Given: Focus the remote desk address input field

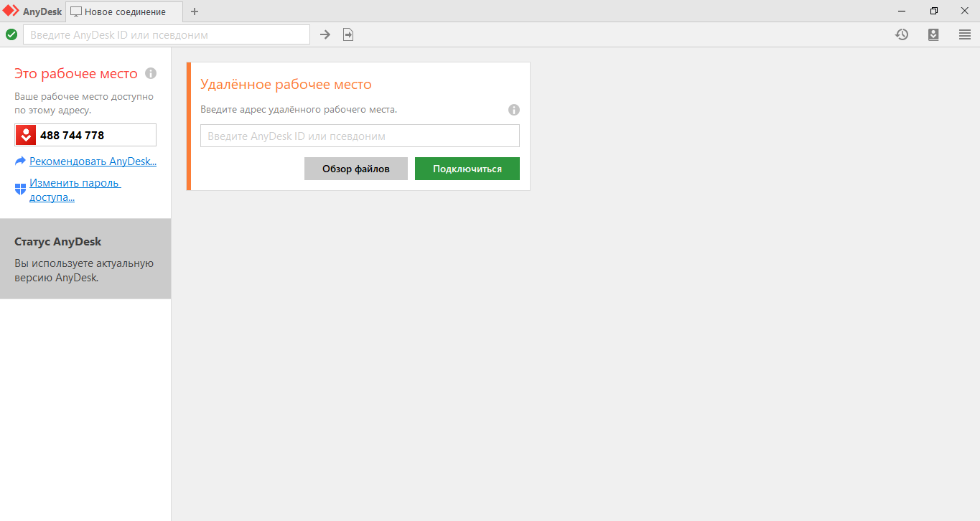Looking at the screenshot, I should pyautogui.click(x=360, y=136).
